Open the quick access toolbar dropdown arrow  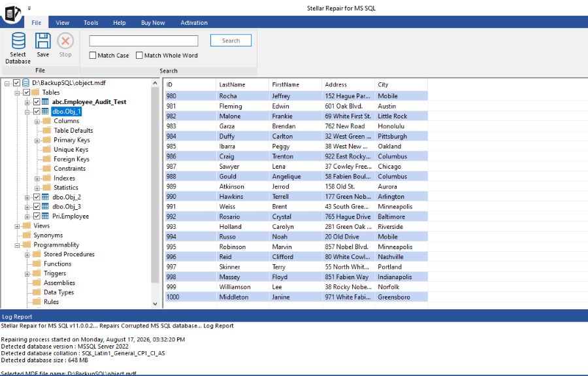[29, 8]
